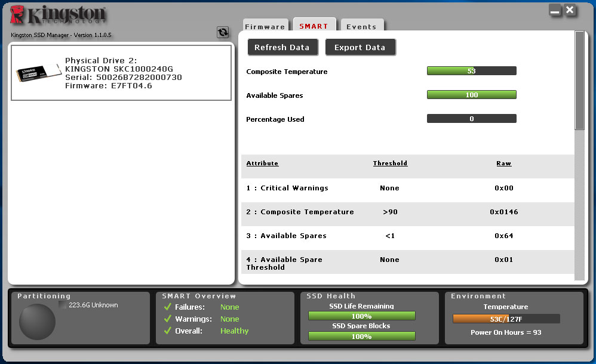Click the Failures checkmark icon

pos(168,307)
